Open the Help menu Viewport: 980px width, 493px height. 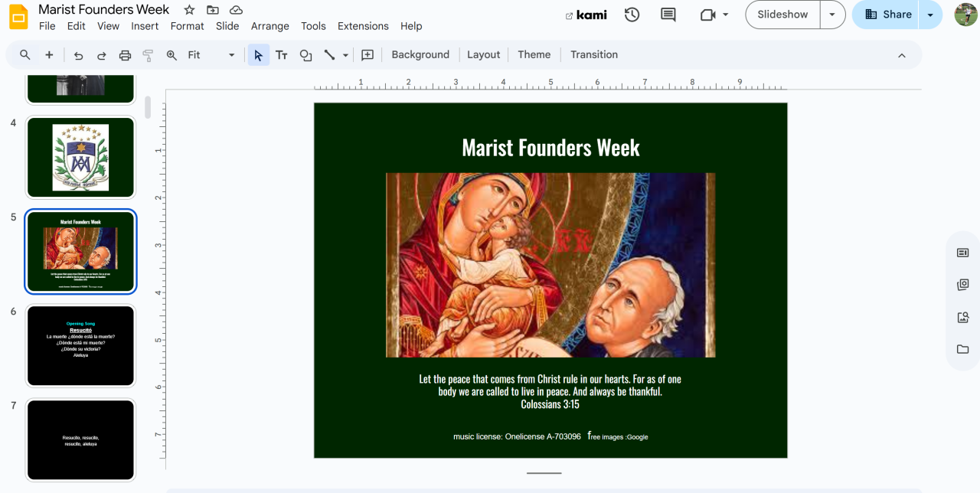tap(411, 26)
